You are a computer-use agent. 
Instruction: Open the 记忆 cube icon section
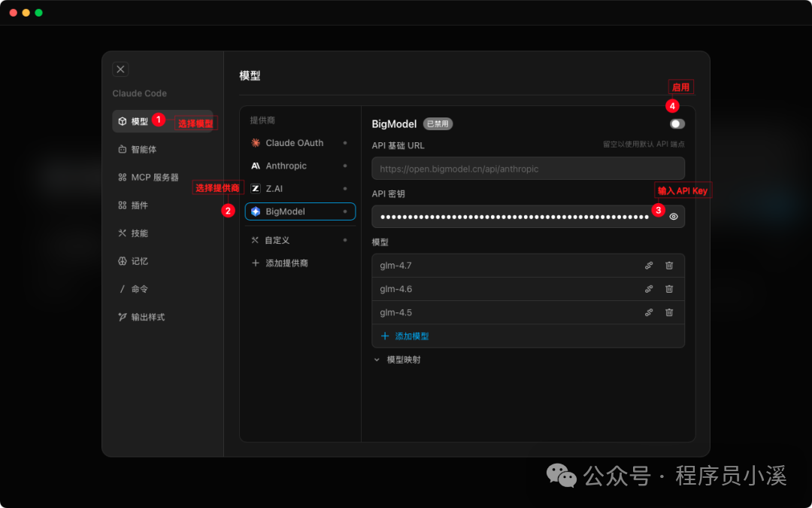[122, 260]
